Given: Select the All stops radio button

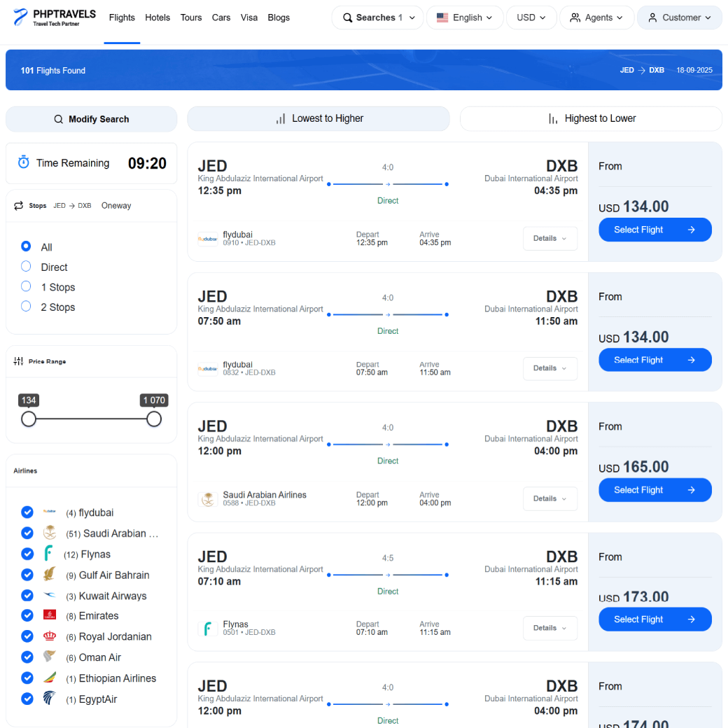Looking at the screenshot, I should coord(26,246).
